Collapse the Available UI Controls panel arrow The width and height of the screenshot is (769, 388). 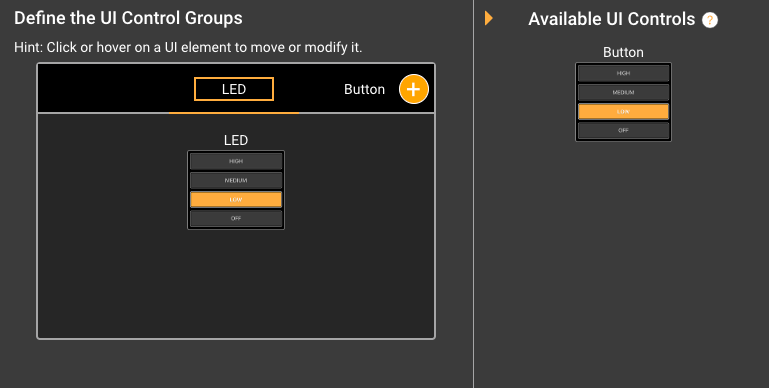point(488,18)
